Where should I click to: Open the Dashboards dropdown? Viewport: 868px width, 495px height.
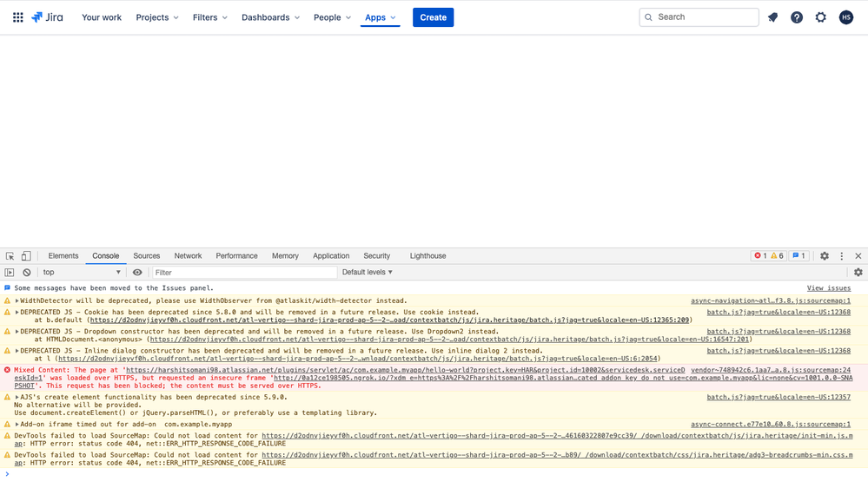pyautogui.click(x=270, y=17)
